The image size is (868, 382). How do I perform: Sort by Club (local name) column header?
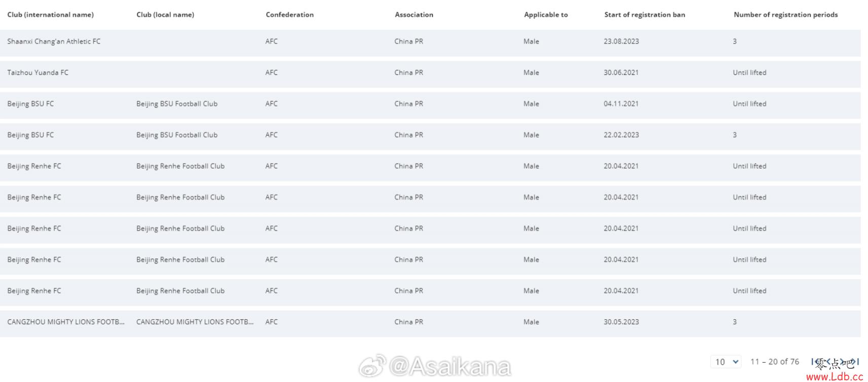(x=165, y=15)
